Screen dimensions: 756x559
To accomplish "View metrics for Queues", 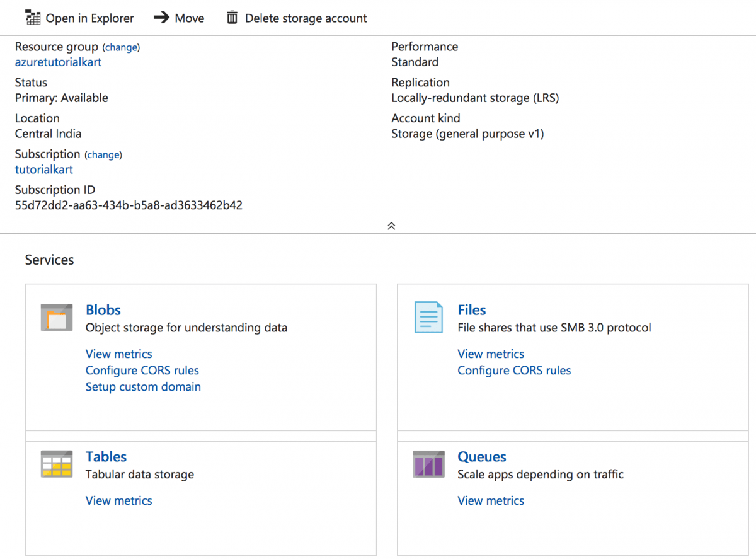I will [491, 500].
